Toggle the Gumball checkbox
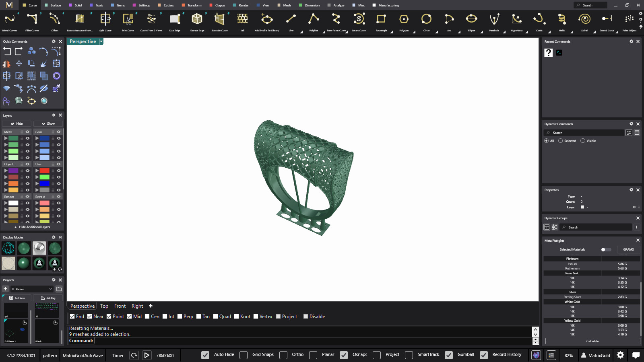The image size is (644, 362). coord(449,355)
